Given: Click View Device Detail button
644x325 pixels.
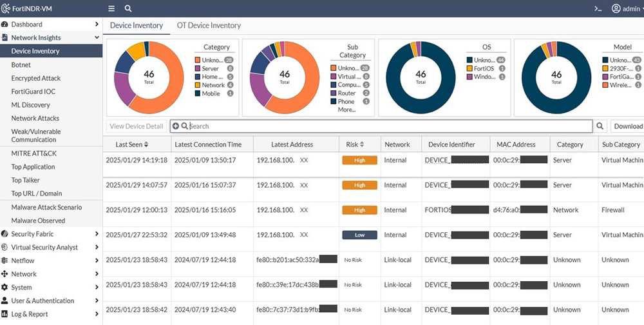Looking at the screenshot, I should pyautogui.click(x=137, y=126).
